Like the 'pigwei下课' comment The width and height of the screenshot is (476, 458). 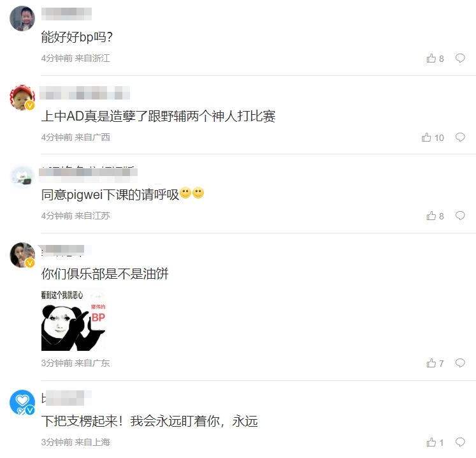click(x=435, y=216)
